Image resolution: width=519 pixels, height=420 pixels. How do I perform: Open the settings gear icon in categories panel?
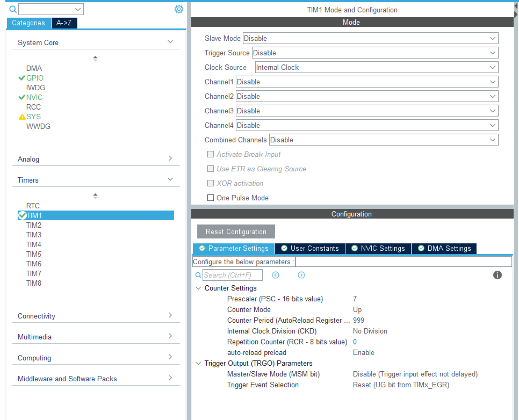[x=179, y=9]
